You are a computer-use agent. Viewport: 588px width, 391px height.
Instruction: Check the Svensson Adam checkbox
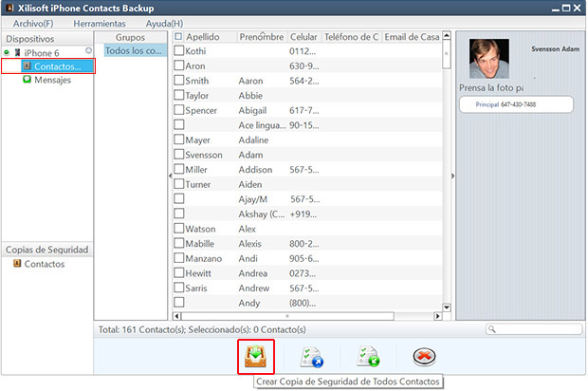[179, 155]
